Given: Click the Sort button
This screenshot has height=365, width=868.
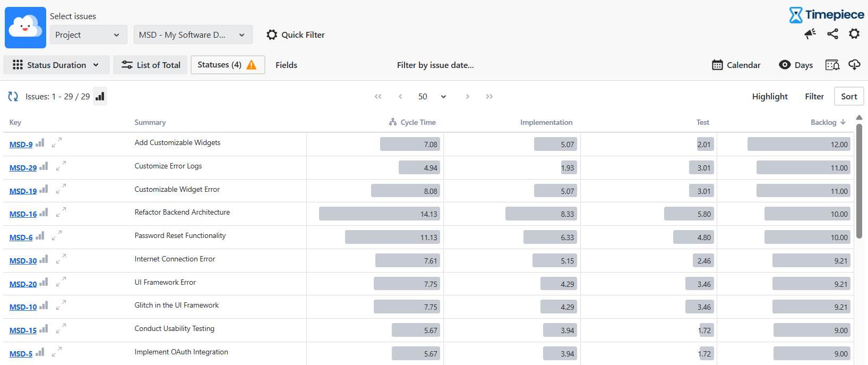Looking at the screenshot, I should (x=849, y=97).
